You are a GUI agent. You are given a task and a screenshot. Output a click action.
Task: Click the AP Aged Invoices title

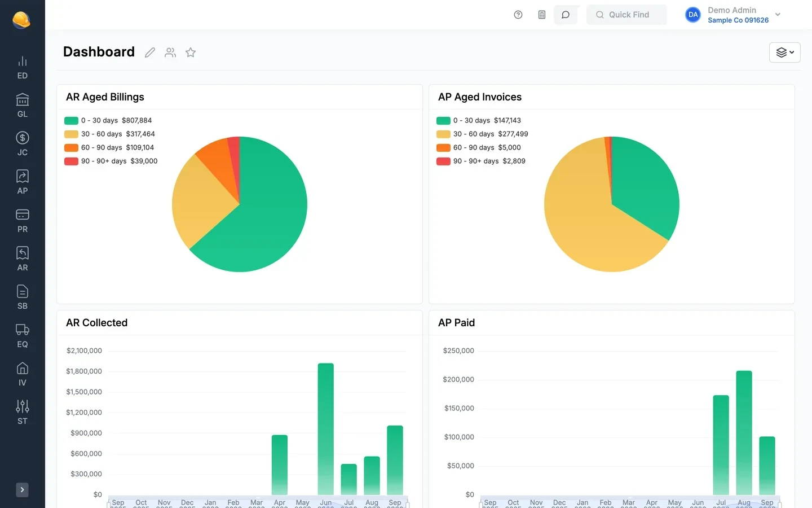coord(480,97)
